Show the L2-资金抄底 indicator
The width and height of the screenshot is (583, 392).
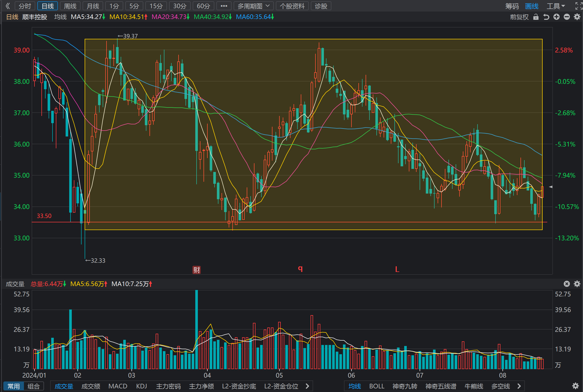[x=239, y=386]
